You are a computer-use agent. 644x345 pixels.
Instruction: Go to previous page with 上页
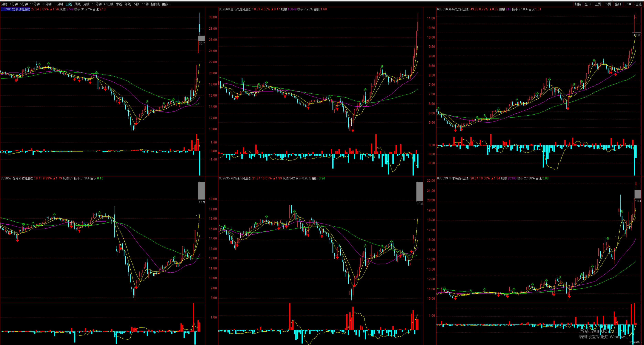[x=598, y=4]
